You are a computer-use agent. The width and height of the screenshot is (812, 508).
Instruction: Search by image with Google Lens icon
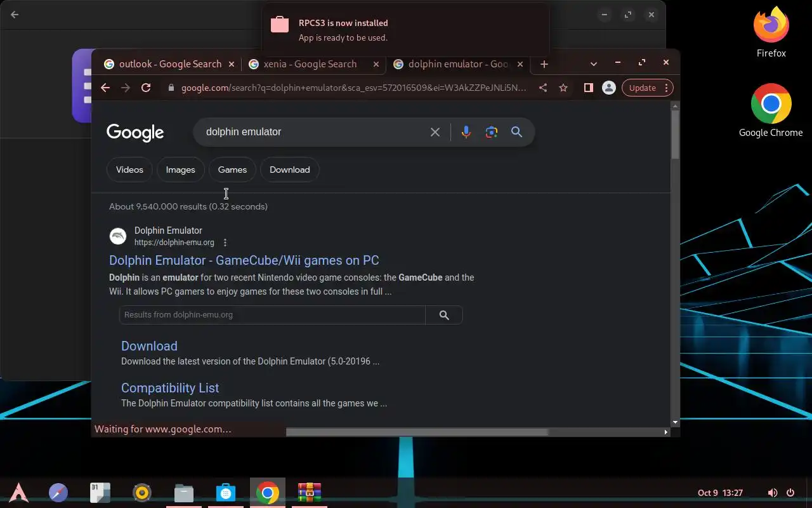pos(492,132)
